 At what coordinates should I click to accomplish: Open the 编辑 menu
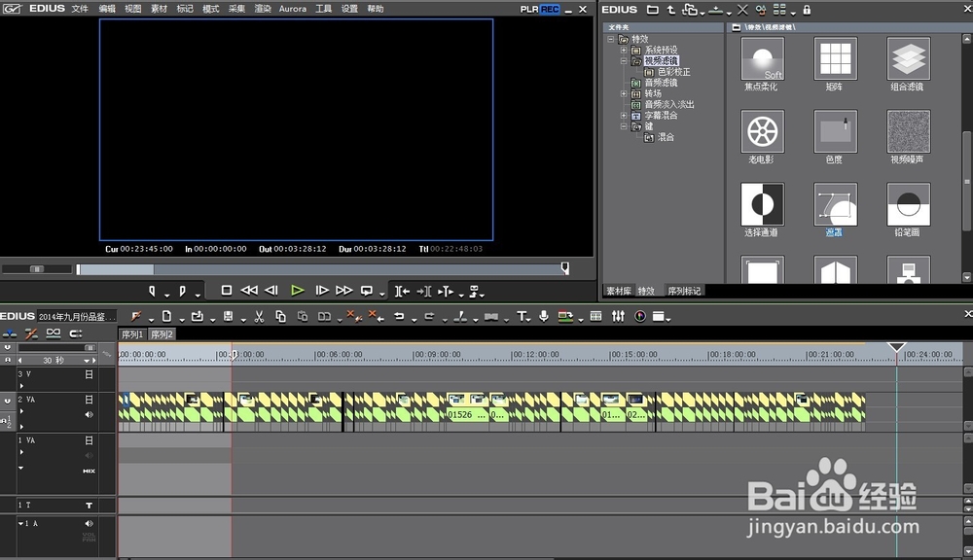click(x=107, y=9)
